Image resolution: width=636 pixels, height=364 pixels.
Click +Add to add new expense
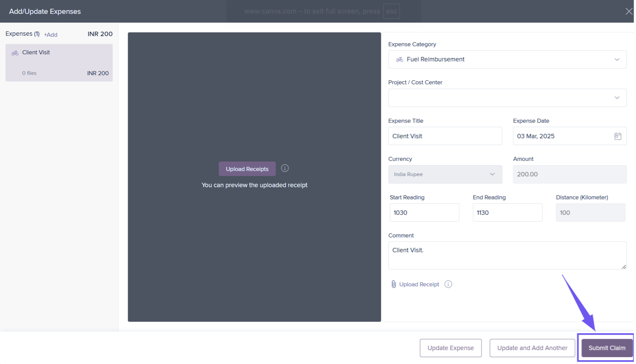click(51, 35)
